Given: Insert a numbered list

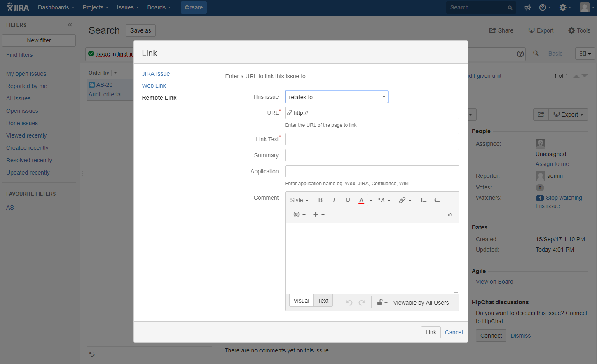Looking at the screenshot, I should (x=437, y=200).
